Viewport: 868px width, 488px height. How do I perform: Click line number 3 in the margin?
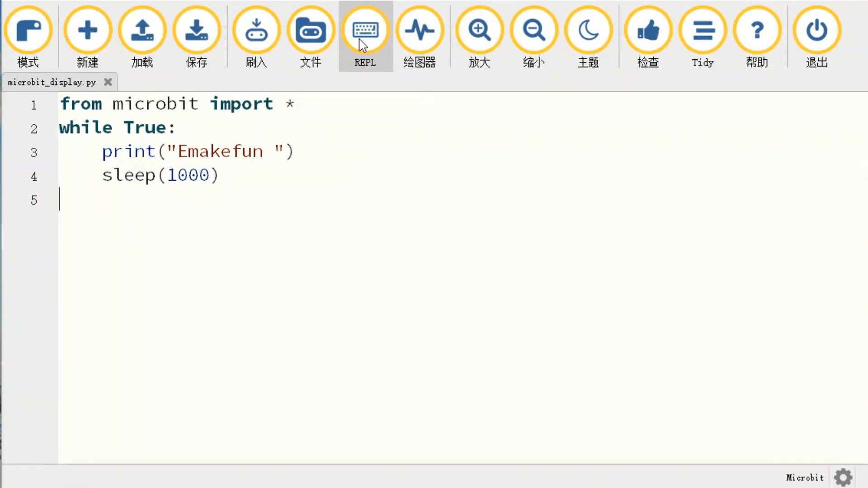(x=34, y=153)
